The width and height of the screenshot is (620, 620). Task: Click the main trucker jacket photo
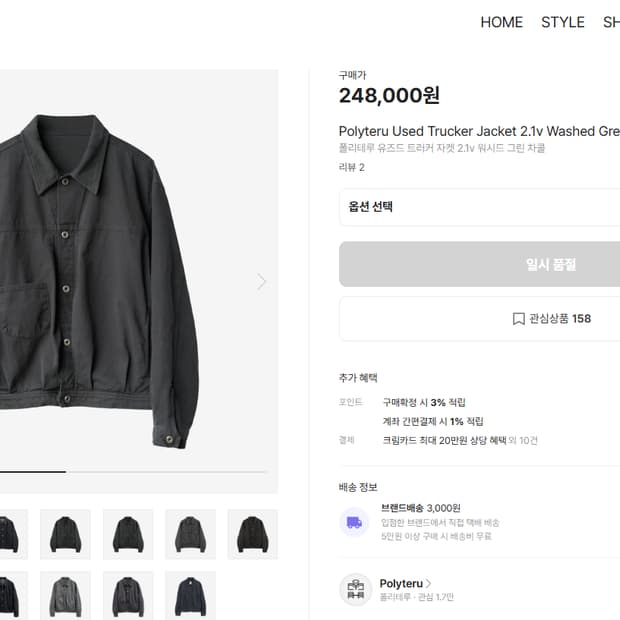pos(100,280)
